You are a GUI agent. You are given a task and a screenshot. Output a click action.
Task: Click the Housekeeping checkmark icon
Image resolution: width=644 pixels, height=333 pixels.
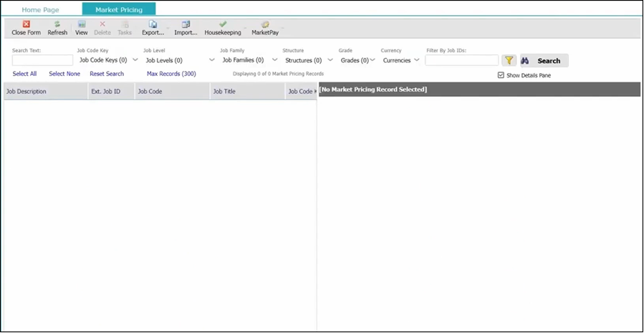[x=223, y=24]
